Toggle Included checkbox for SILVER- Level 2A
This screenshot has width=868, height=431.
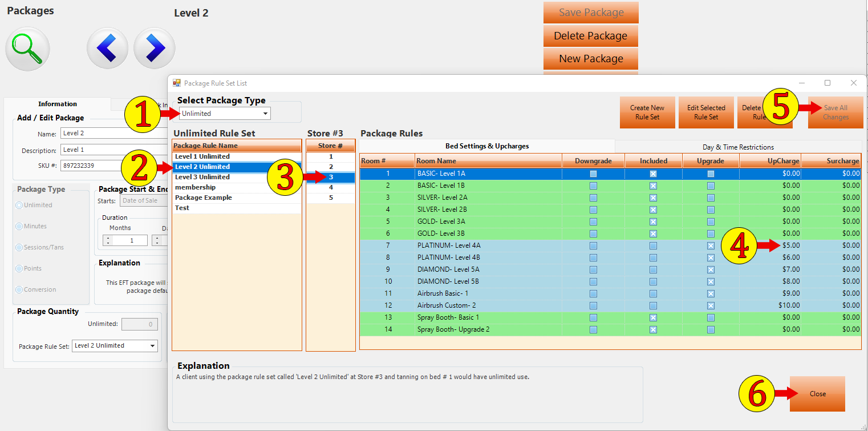pos(653,198)
